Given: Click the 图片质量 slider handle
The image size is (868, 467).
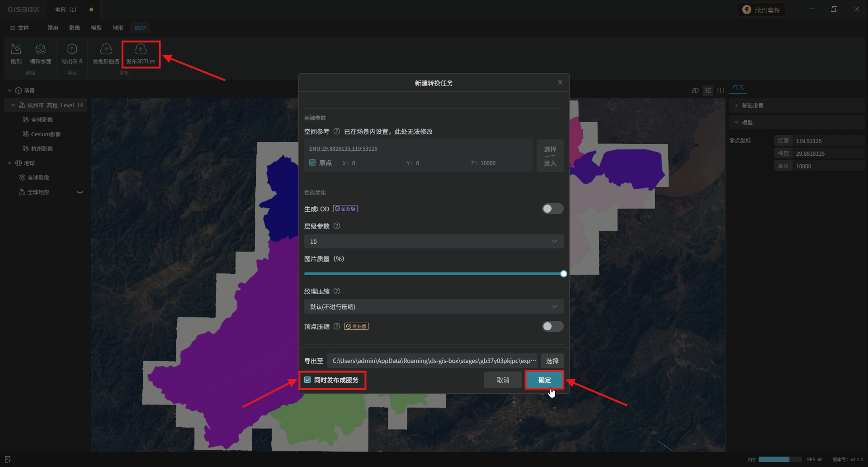Looking at the screenshot, I should 563,274.
